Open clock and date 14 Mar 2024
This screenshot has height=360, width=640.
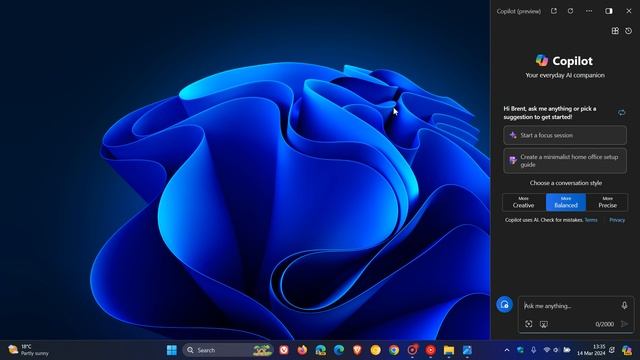(x=591, y=350)
